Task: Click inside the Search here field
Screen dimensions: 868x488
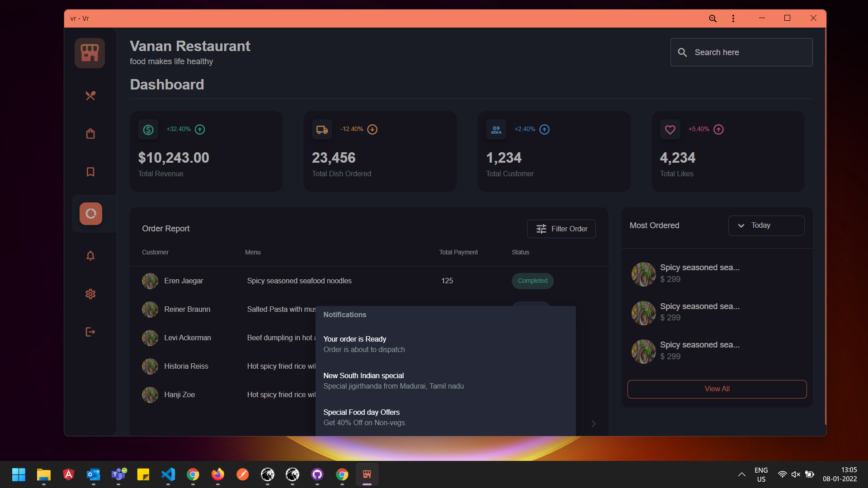Action: click(741, 52)
